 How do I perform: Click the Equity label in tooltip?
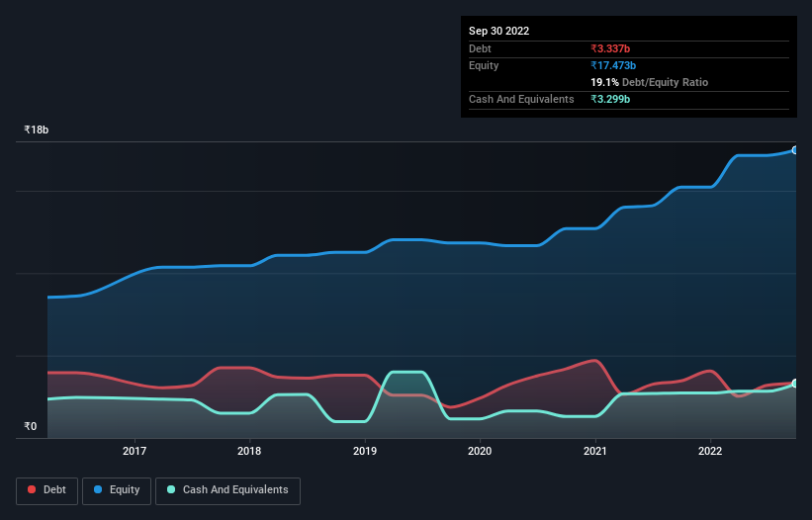tap(484, 65)
